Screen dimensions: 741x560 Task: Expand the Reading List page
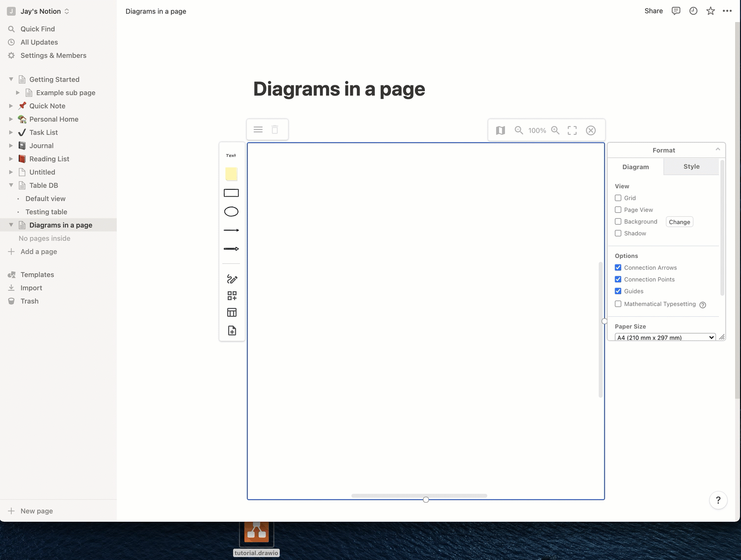[12, 159]
